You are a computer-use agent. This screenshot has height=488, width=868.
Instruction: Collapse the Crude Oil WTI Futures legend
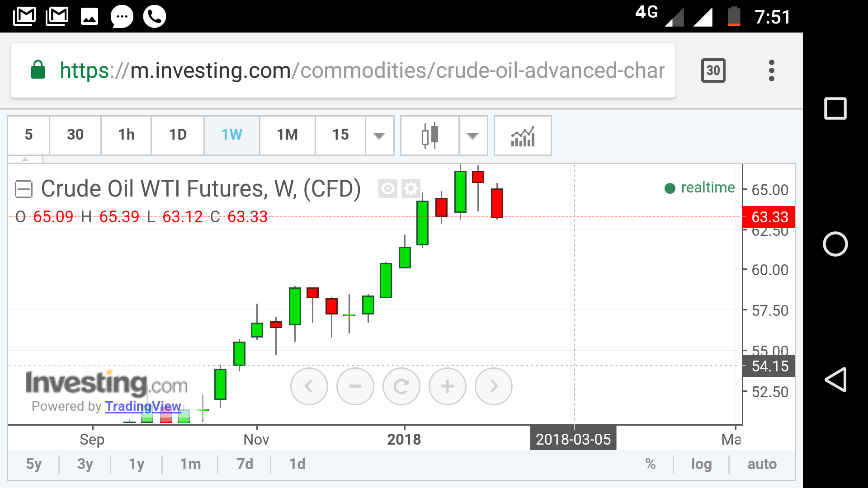click(x=24, y=189)
